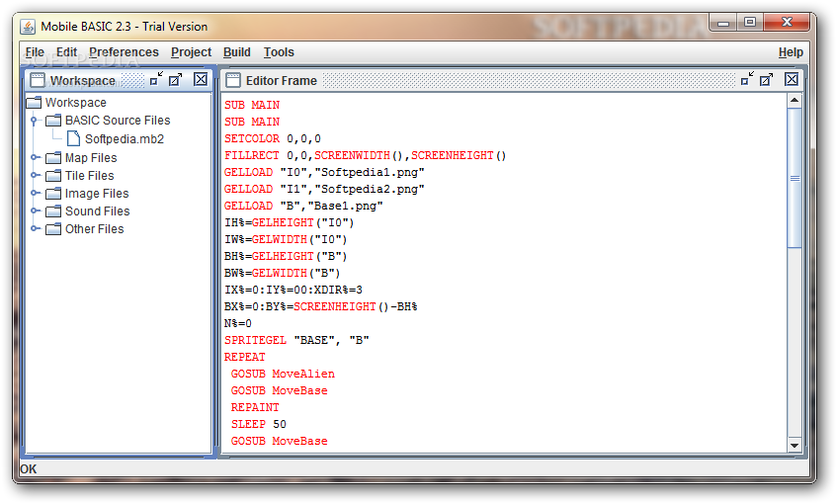837x504 pixels.
Task: Open the Project menu
Action: (191, 52)
